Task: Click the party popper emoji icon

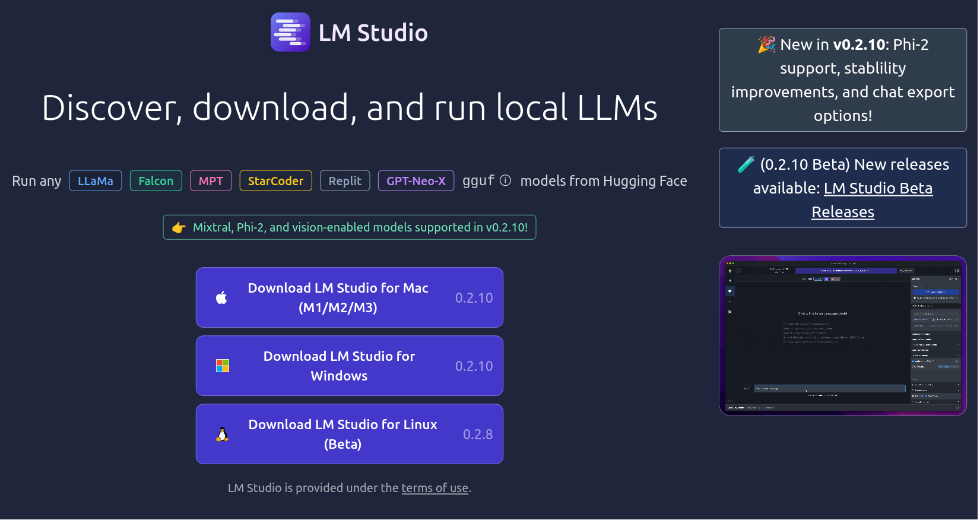Action: pyautogui.click(x=767, y=45)
